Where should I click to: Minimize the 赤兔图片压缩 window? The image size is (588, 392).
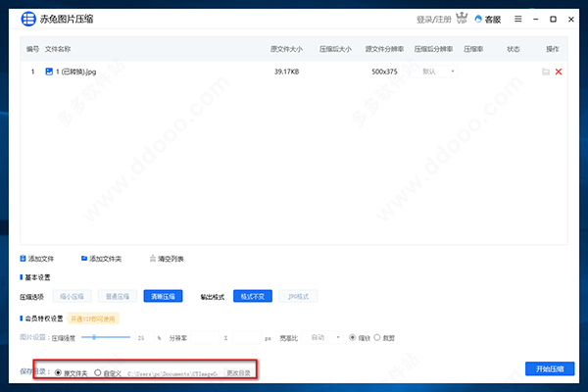click(535, 20)
